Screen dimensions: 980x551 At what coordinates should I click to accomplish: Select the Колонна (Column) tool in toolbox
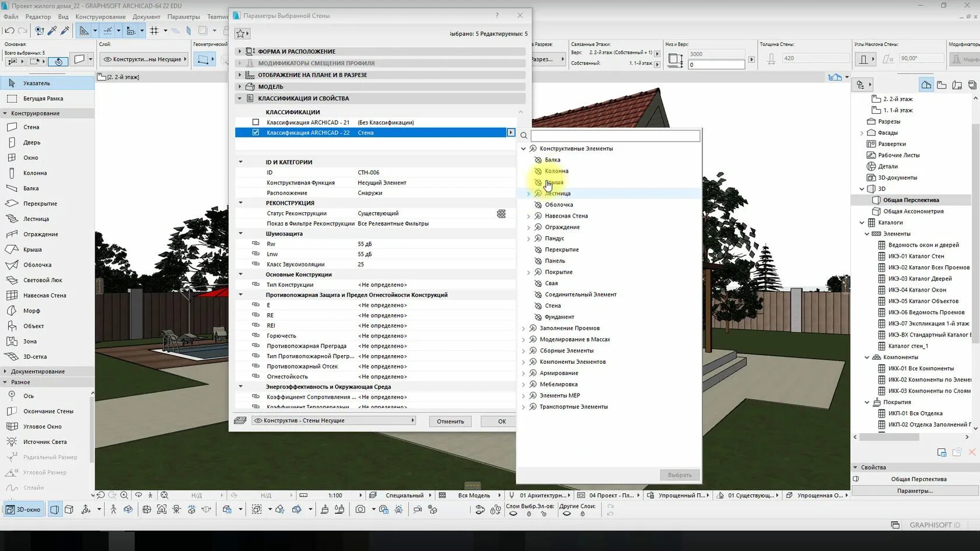(35, 173)
